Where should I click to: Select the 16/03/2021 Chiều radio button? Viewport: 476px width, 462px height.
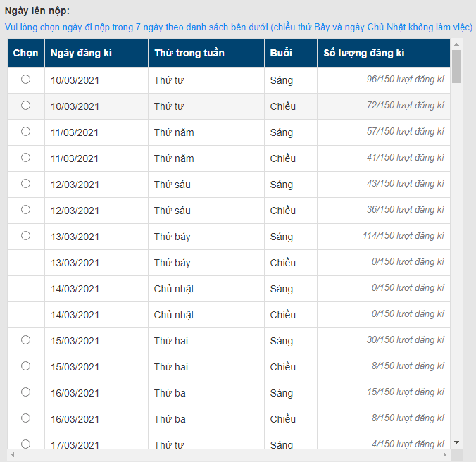[26, 418]
